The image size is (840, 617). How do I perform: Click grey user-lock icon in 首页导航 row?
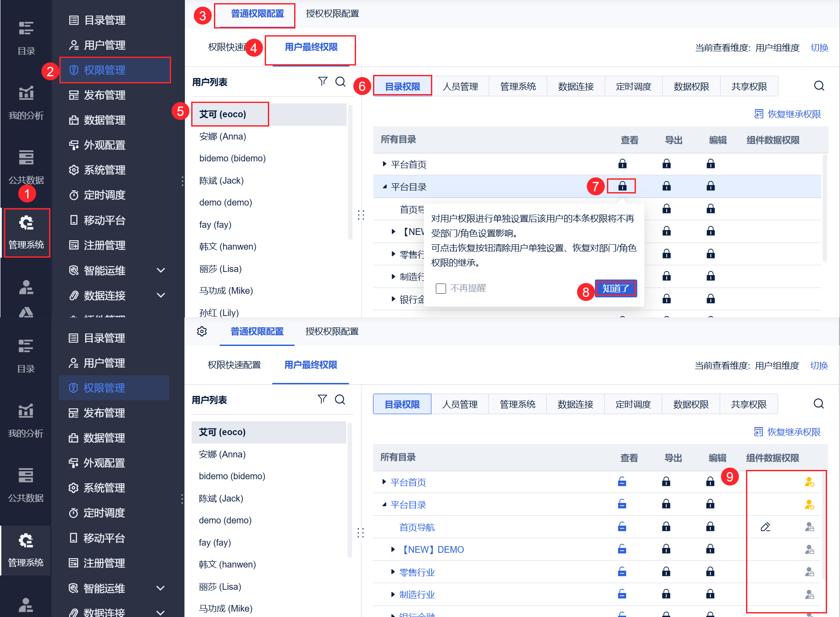[x=809, y=527]
